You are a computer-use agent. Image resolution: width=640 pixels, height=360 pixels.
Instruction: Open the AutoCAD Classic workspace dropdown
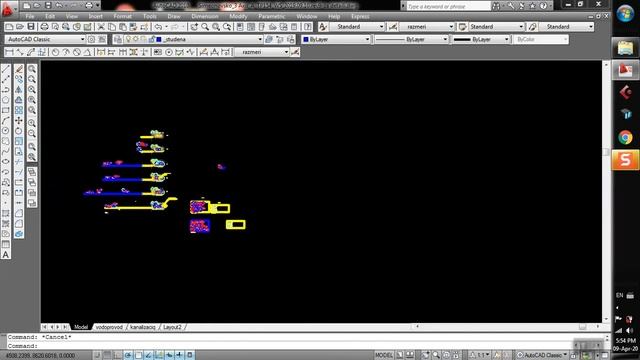(45, 39)
